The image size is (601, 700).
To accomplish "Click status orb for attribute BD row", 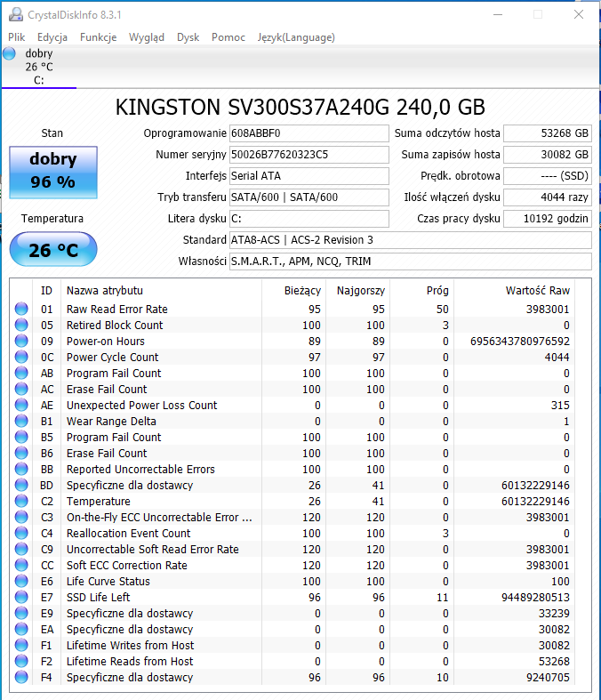I will point(21,486).
